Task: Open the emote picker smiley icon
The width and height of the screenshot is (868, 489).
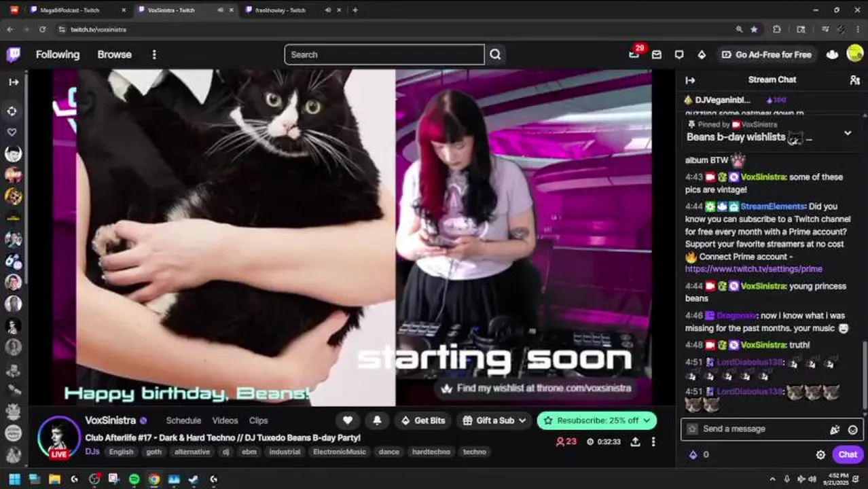Action: (852, 429)
